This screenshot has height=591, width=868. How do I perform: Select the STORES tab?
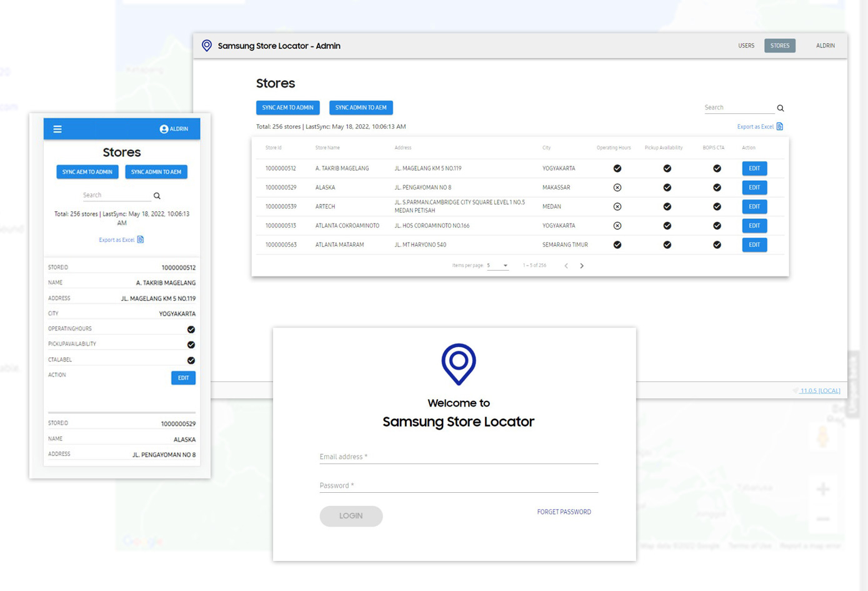pos(779,46)
